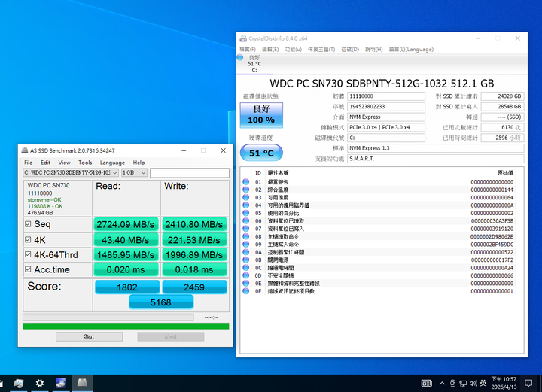Click the 良好 100 % health status button
542x392 pixels.
(261, 115)
